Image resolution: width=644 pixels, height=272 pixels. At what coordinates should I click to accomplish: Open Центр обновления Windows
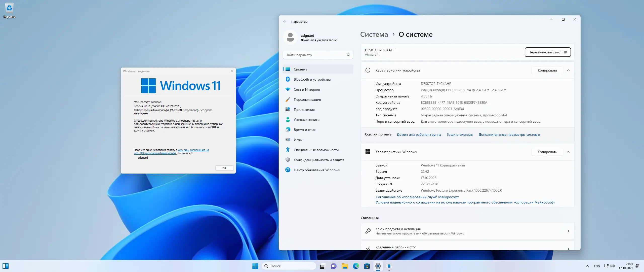point(316,170)
